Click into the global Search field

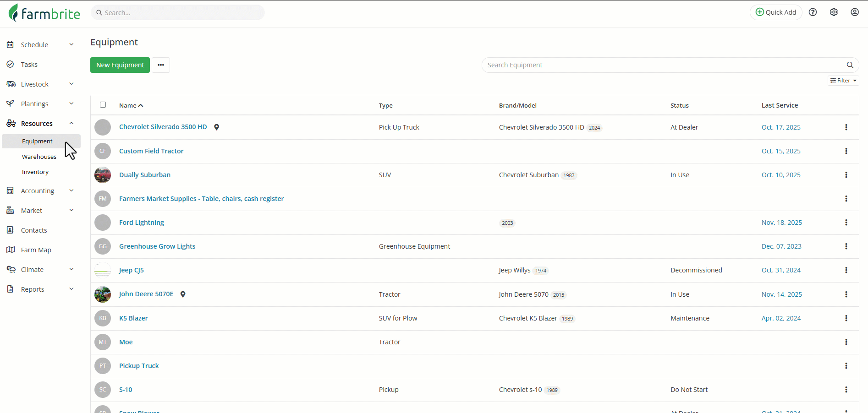(178, 12)
